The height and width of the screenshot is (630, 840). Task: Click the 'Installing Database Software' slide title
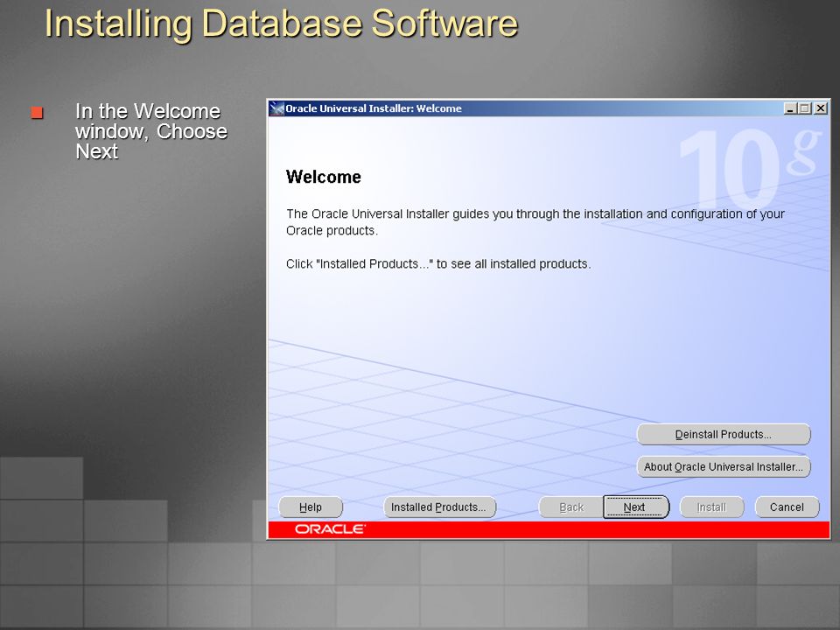281,24
